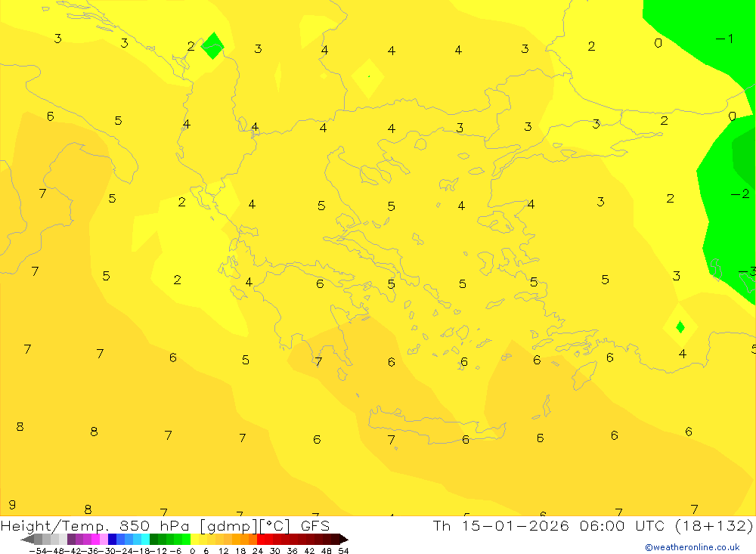Screen dimensions: 756x554
Task: Click the "18" legend label
Action: [x=240, y=551]
